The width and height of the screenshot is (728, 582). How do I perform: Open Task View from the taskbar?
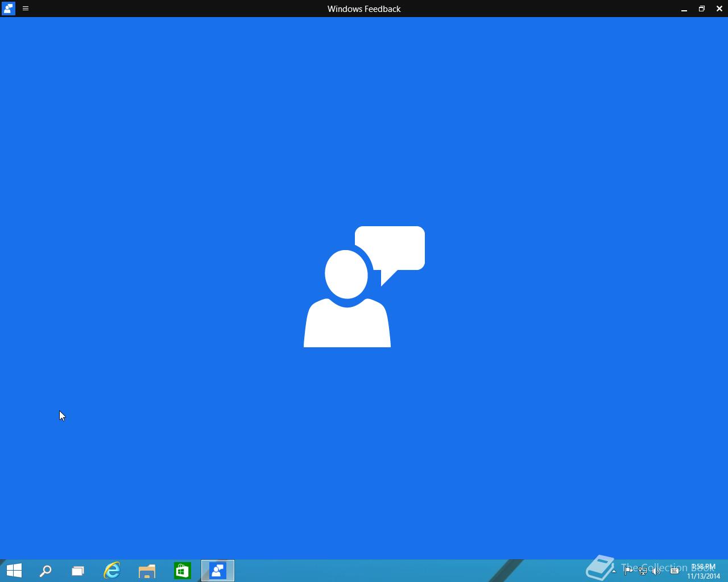tap(78, 571)
